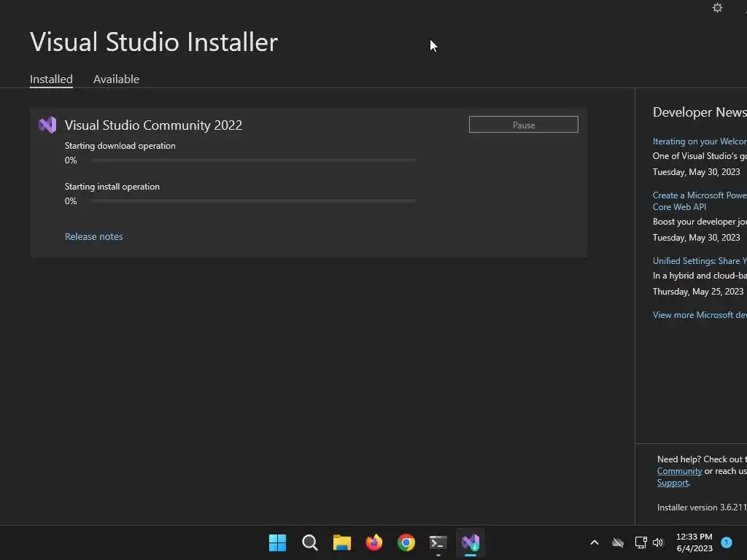Open the Support link

point(673,483)
